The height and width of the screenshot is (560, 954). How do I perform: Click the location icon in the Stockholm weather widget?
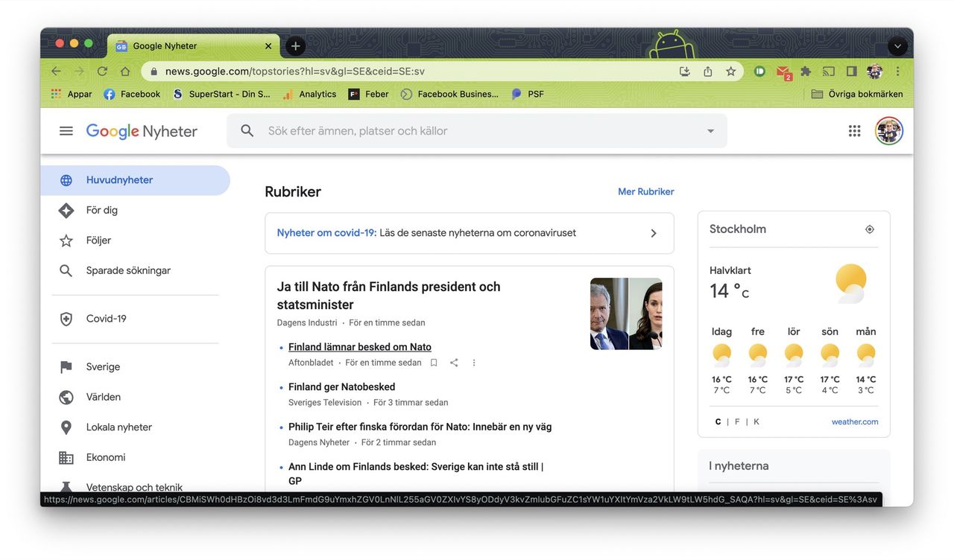[x=869, y=229]
